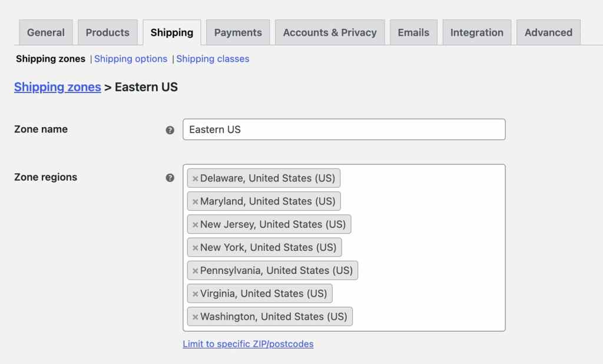Remove Pennsylvania region tag
Image resolution: width=603 pixels, height=364 pixels.
tap(195, 271)
